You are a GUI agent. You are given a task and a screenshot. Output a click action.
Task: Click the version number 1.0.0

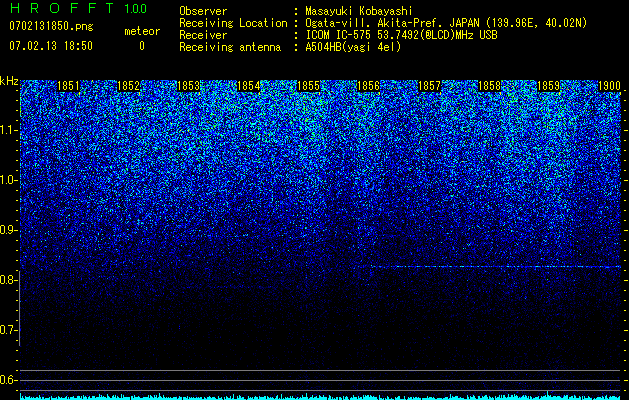pyautogui.click(x=136, y=9)
